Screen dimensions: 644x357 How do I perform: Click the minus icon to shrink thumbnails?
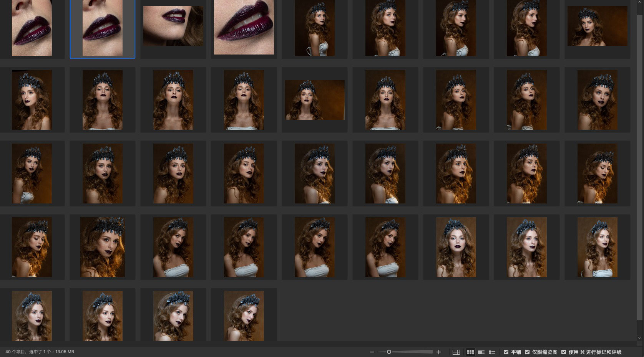click(372, 352)
